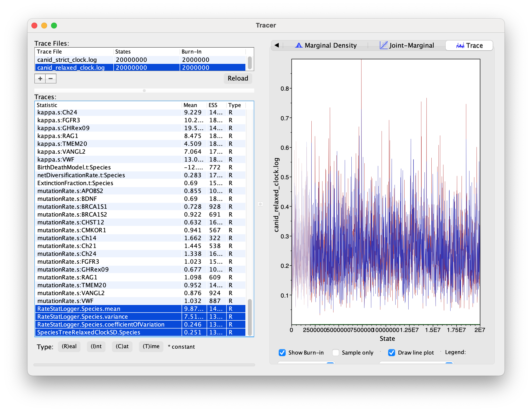Click the (C)at type button
The width and height of the screenshot is (532, 412).
[x=122, y=346]
